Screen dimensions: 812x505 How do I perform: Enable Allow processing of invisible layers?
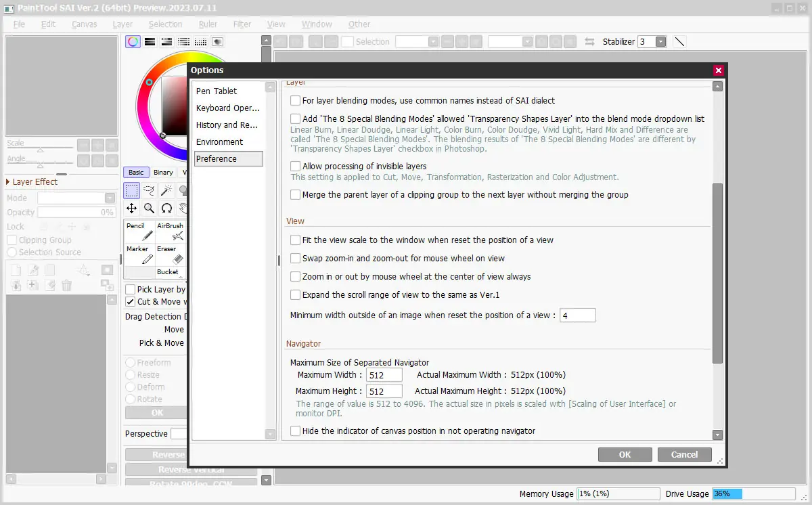click(x=295, y=166)
